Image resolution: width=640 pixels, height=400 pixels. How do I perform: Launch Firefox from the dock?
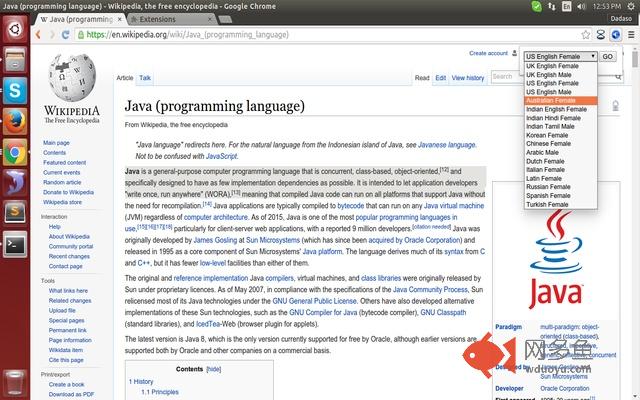tap(15, 121)
